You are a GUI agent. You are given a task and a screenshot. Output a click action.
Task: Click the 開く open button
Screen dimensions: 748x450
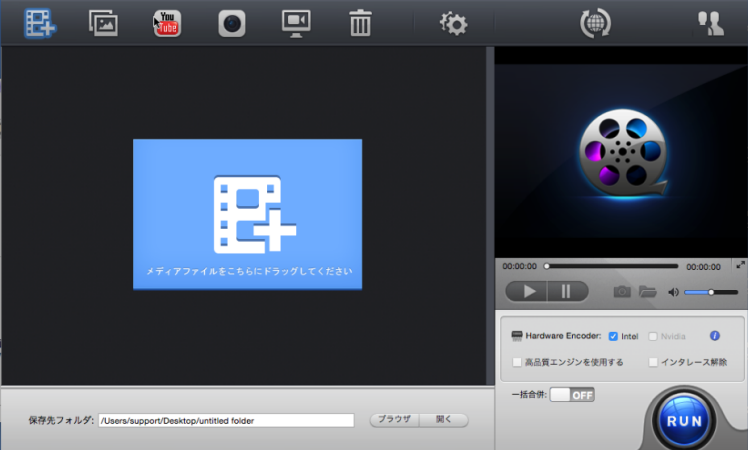click(444, 419)
